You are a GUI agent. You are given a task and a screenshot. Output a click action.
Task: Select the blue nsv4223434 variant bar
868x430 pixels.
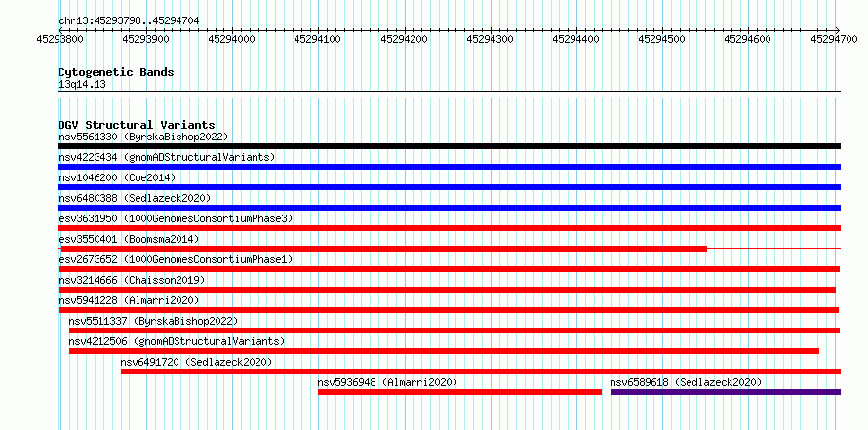point(449,167)
